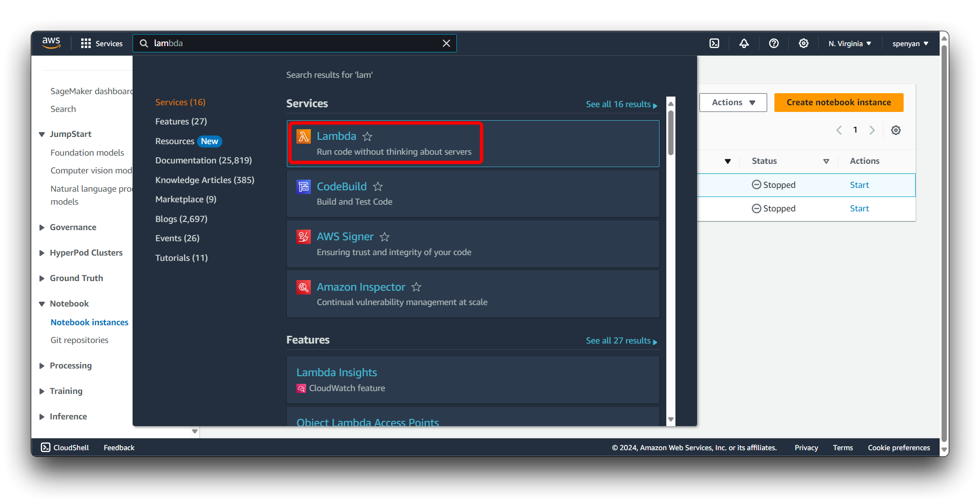Open the CodeBuild service link

(x=342, y=186)
